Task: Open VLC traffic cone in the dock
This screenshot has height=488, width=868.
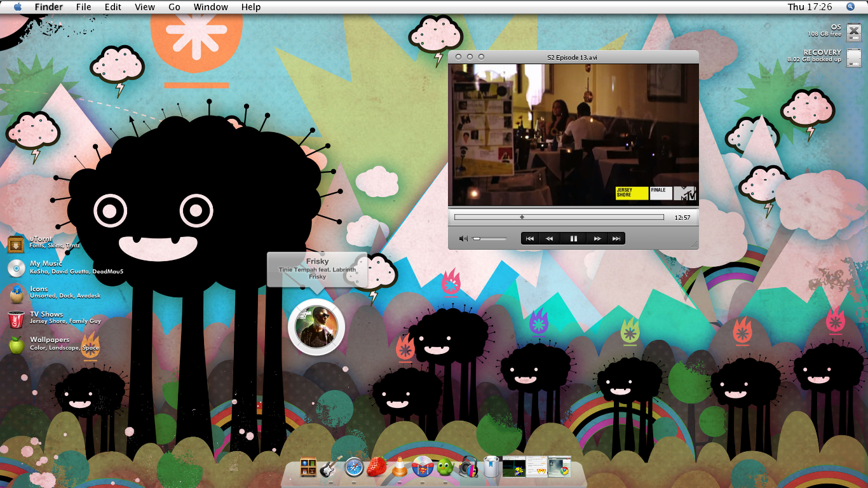Action: pyautogui.click(x=399, y=468)
